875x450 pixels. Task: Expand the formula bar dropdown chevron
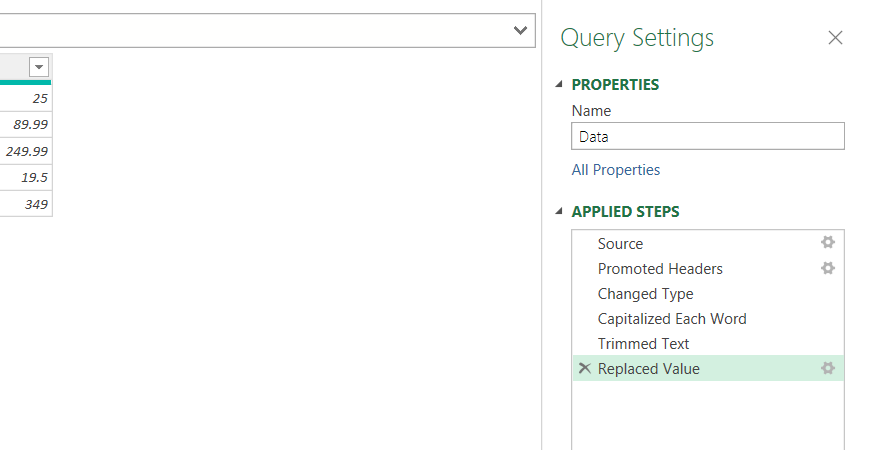520,31
